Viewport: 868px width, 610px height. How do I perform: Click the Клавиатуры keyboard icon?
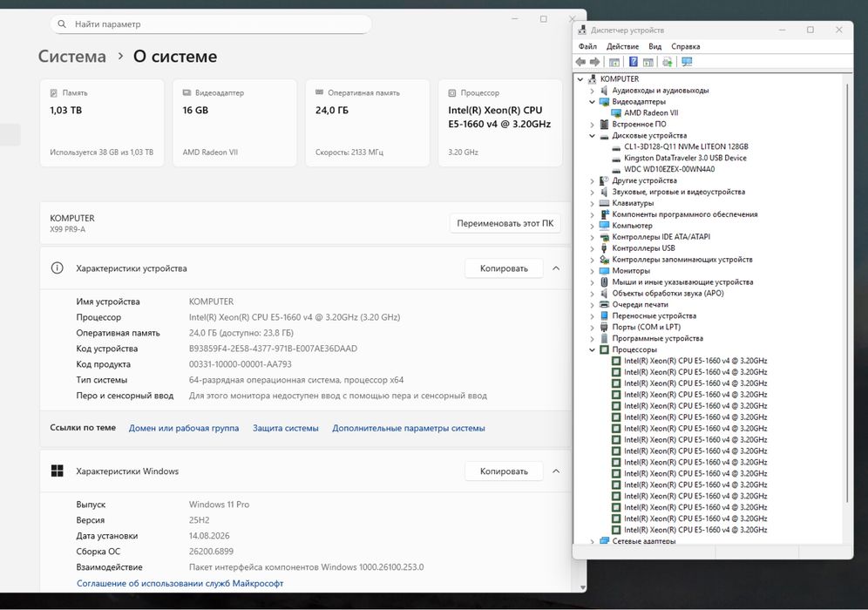click(605, 203)
